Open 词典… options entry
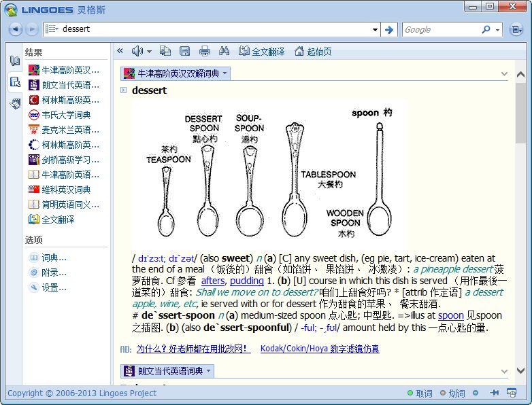Image resolution: width=532 pixels, height=405 pixels. tap(48, 258)
